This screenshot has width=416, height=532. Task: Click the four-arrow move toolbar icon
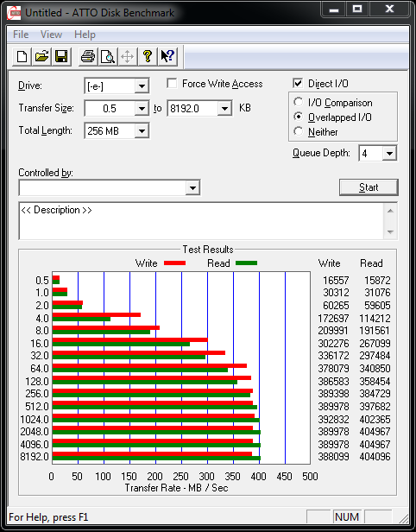pyautogui.click(x=128, y=56)
